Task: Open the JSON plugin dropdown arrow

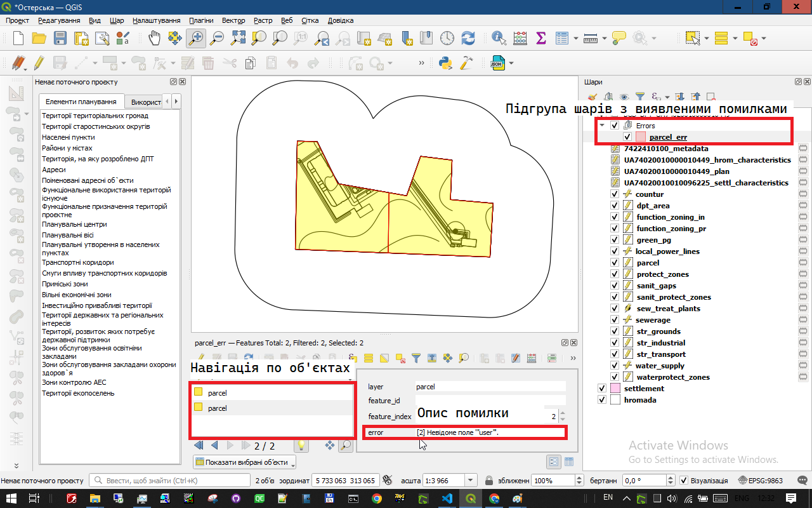Action: tap(511, 63)
